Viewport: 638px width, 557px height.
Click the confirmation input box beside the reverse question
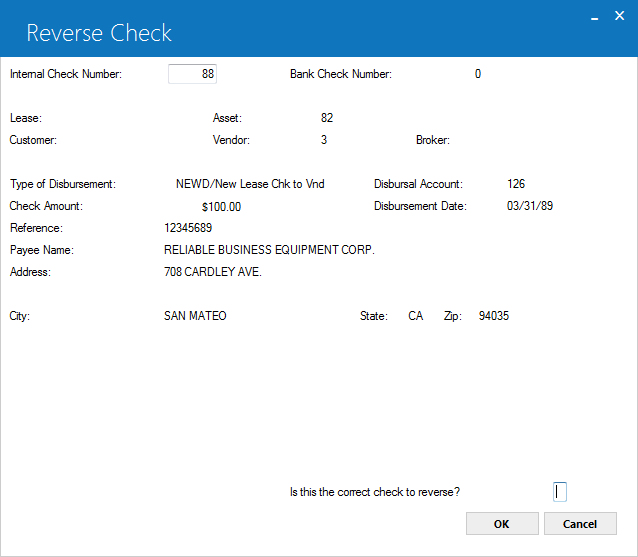coord(559,492)
